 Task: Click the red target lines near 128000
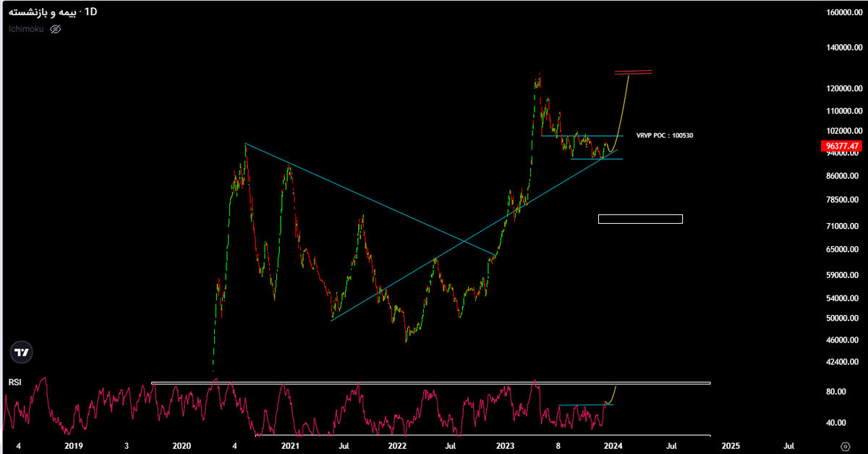(x=633, y=72)
